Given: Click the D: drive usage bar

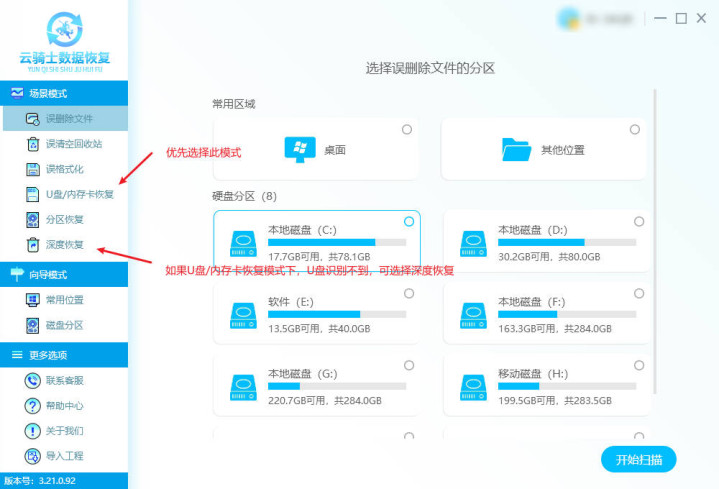Looking at the screenshot, I should point(567,242).
